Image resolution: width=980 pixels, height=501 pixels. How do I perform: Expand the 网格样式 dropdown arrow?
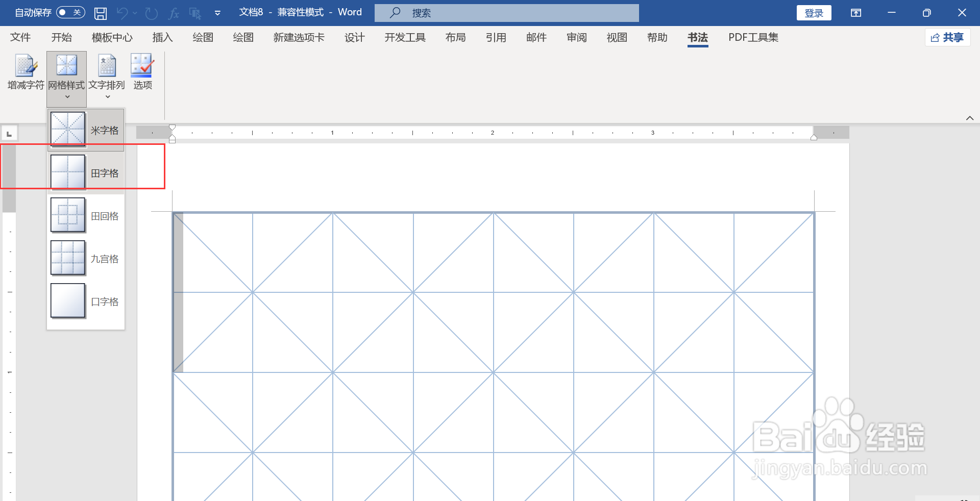click(67, 97)
